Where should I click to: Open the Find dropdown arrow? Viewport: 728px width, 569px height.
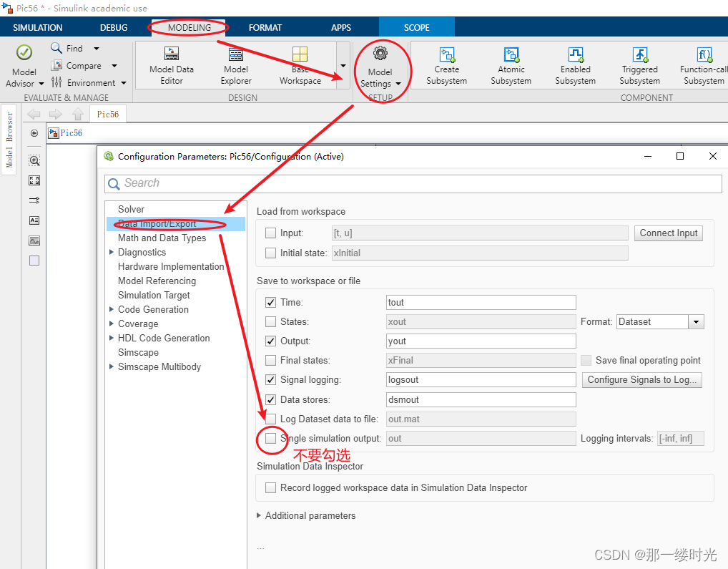click(97, 48)
